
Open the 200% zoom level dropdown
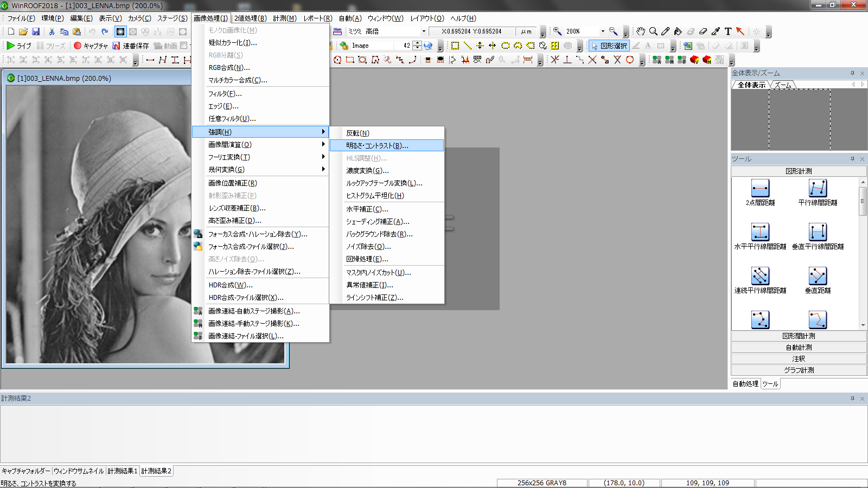(x=602, y=31)
